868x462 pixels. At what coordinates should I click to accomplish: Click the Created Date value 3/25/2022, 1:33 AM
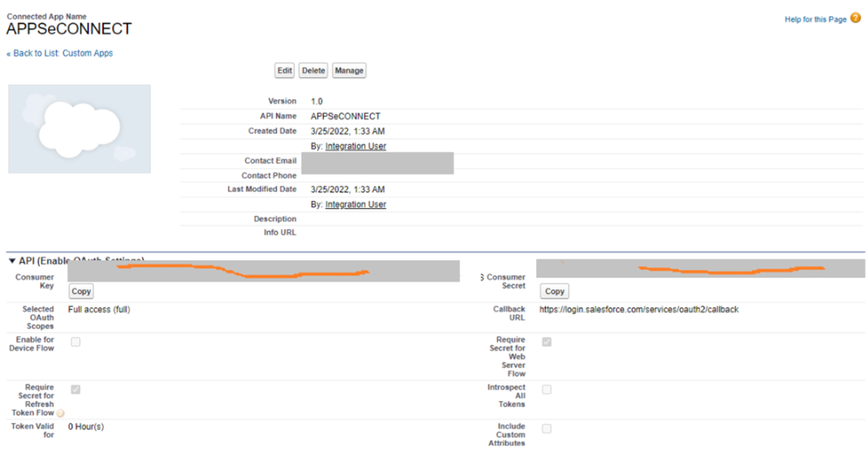[x=347, y=131]
